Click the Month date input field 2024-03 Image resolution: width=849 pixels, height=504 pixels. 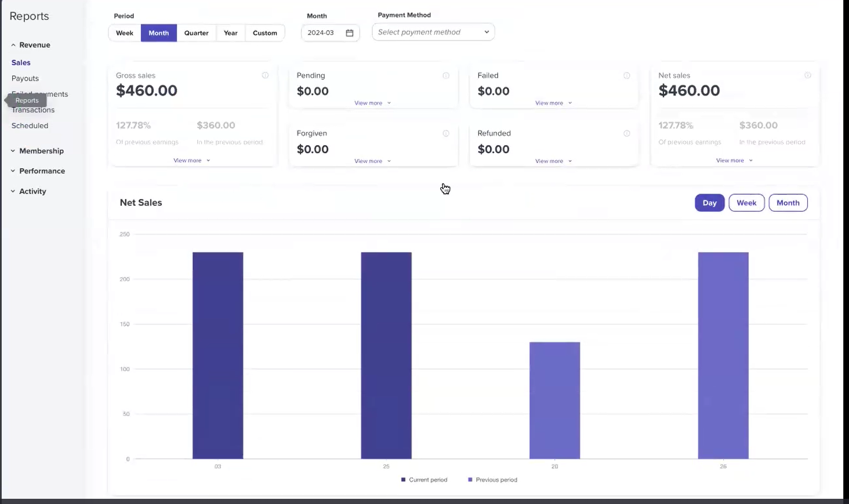pyautogui.click(x=321, y=33)
